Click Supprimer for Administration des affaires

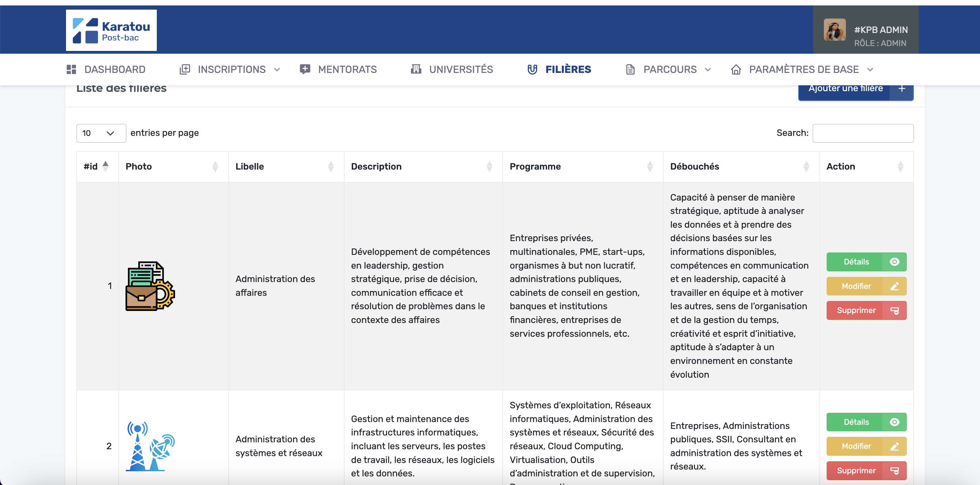point(866,311)
